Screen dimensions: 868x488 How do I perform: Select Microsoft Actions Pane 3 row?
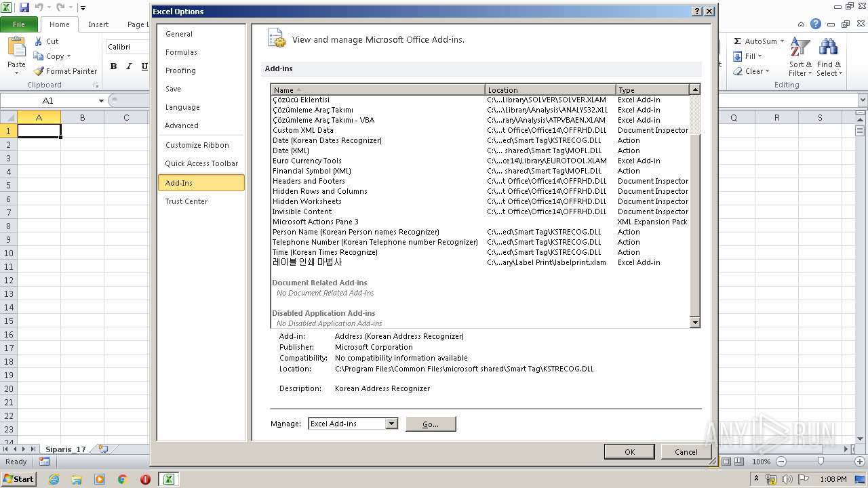pyautogui.click(x=479, y=222)
